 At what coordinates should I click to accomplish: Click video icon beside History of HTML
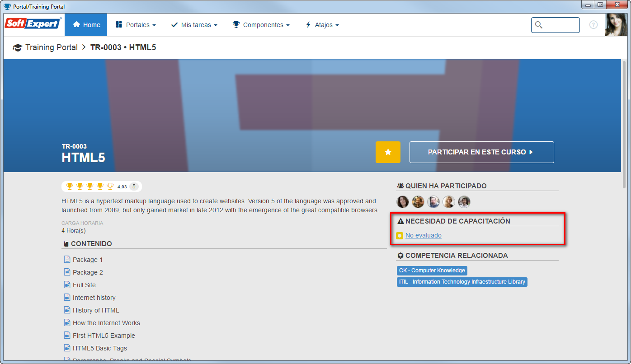[67, 310]
